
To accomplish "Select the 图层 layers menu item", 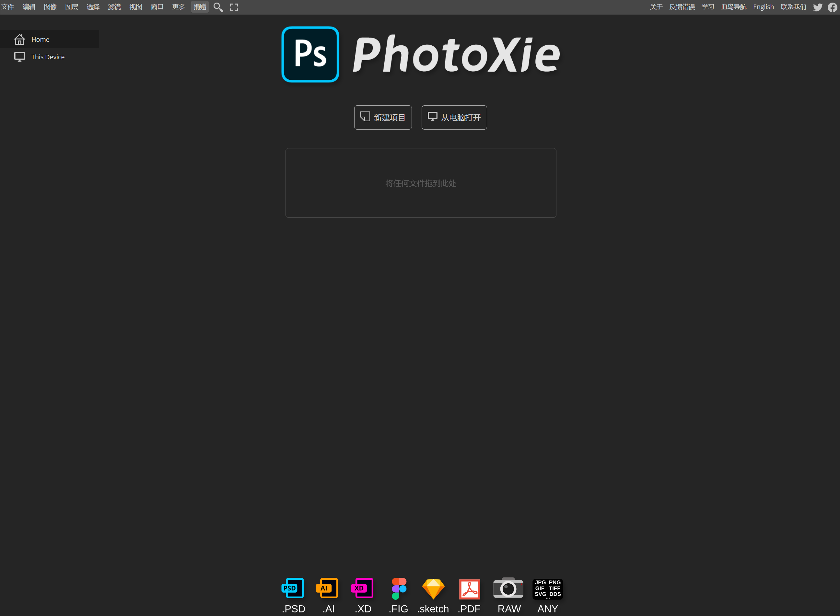I will point(70,7).
